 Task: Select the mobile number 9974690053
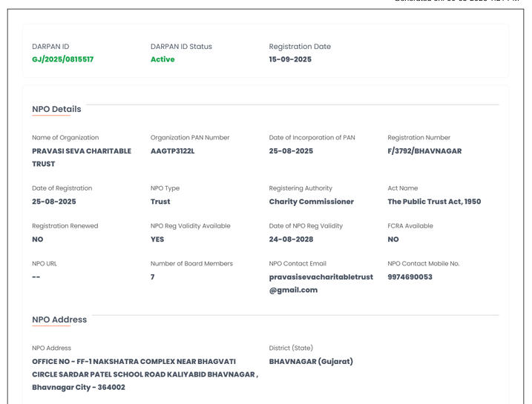(x=410, y=277)
